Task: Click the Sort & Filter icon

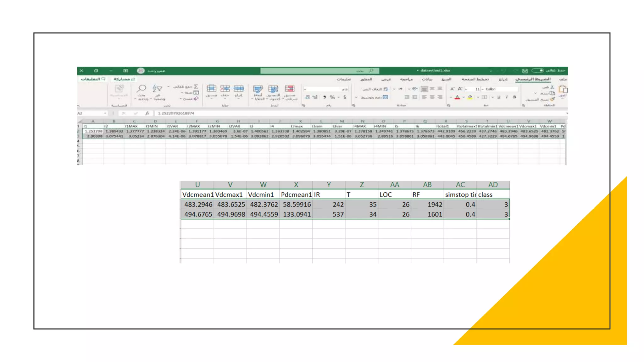Action: [x=157, y=89]
